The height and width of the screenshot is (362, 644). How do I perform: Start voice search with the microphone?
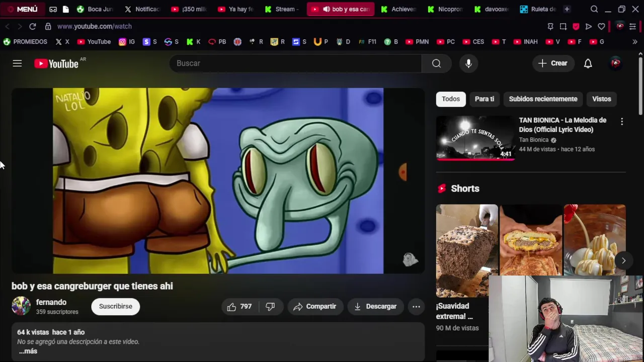coord(468,63)
